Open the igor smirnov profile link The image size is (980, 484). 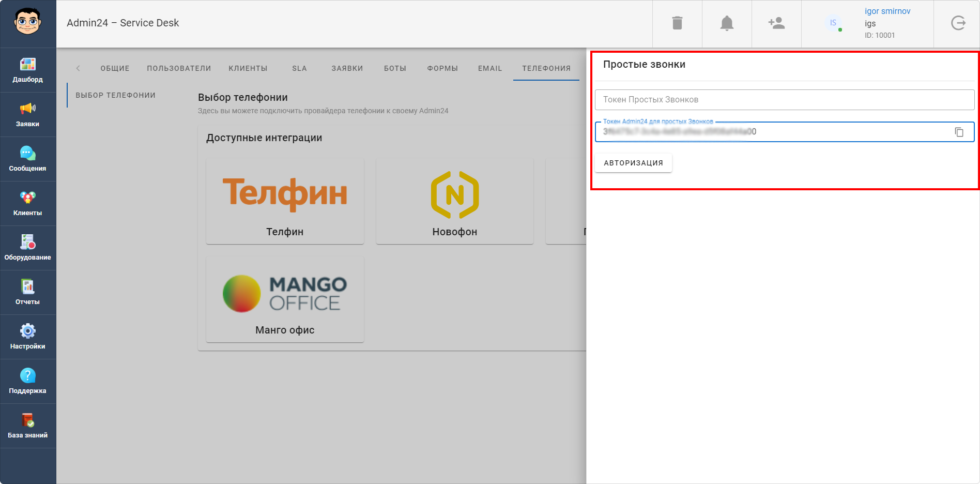pos(887,11)
